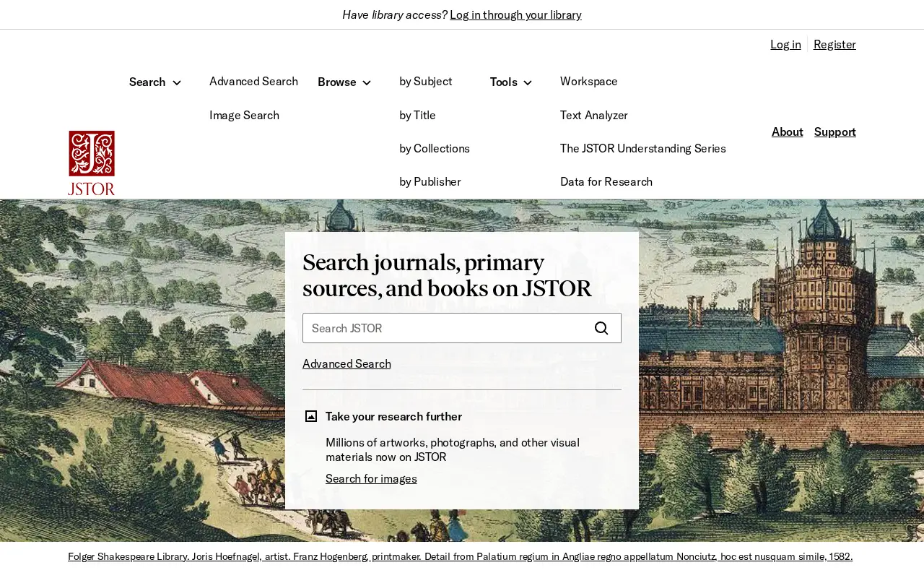Expand the Browse menu chevron
Screen dimensions: 924x578
(x=367, y=82)
